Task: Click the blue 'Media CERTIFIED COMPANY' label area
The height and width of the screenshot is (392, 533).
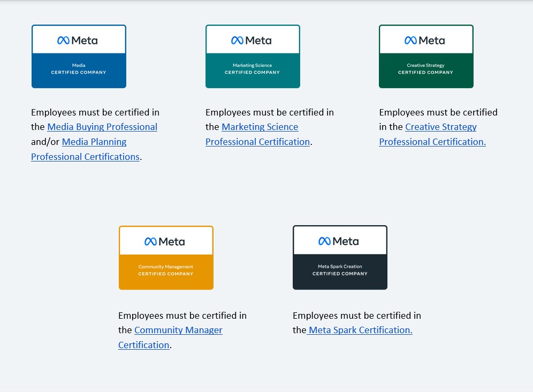Action: [79, 71]
